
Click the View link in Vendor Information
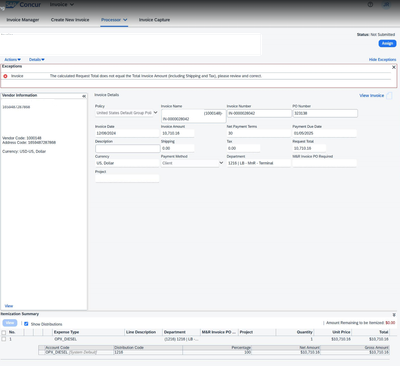(9, 306)
